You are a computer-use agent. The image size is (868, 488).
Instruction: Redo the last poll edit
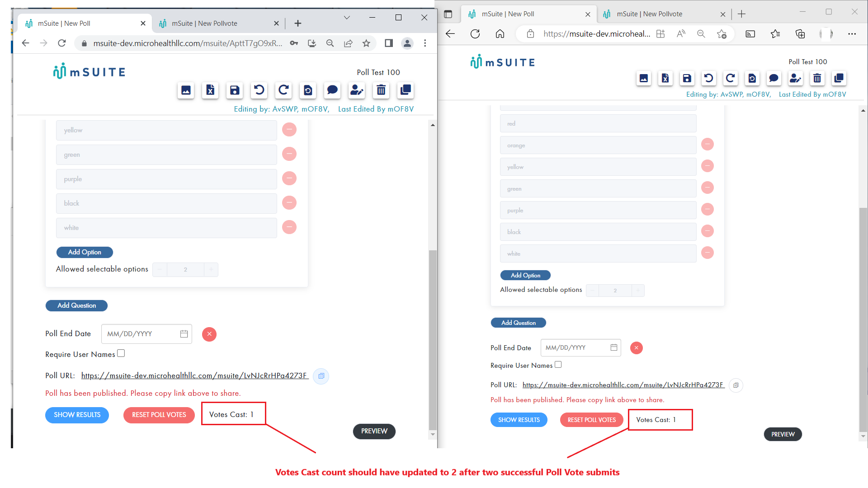(283, 90)
